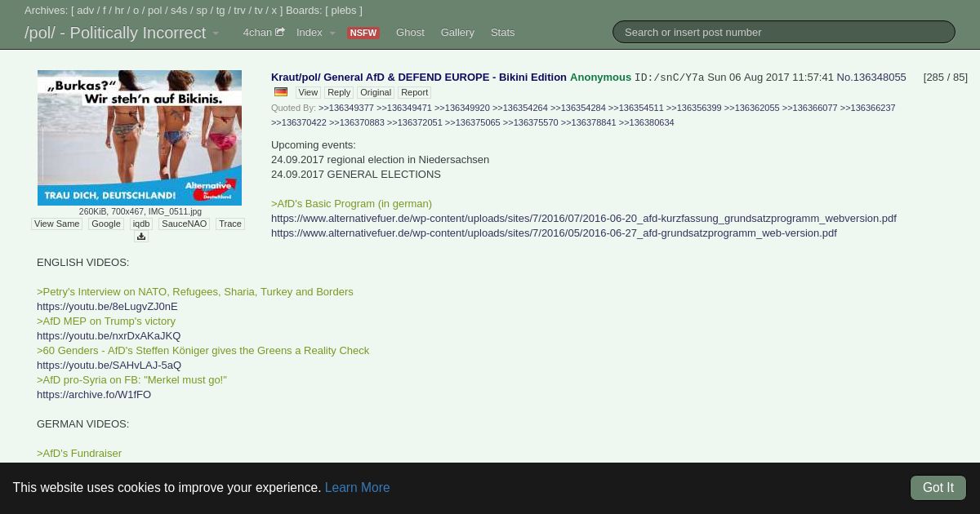Click greentext ">AfD's Fundraiser"

click(79, 453)
